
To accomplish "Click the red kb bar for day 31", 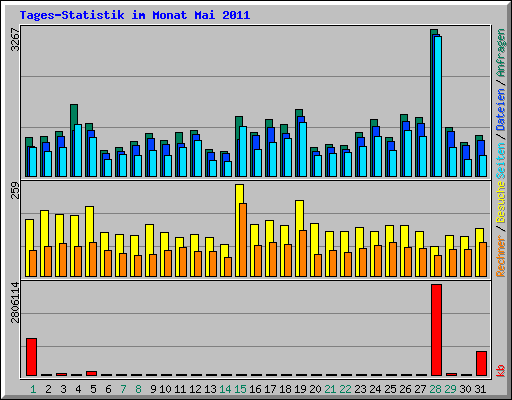I will point(481,363).
